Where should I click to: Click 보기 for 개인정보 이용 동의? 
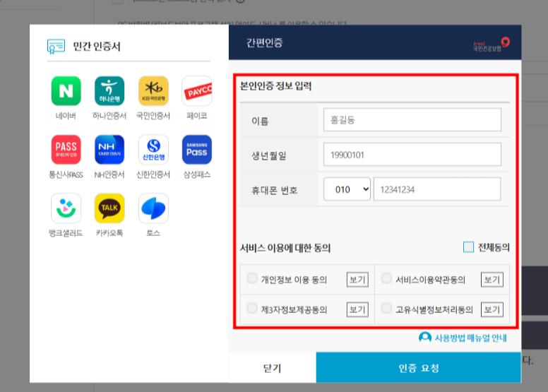[x=357, y=280]
